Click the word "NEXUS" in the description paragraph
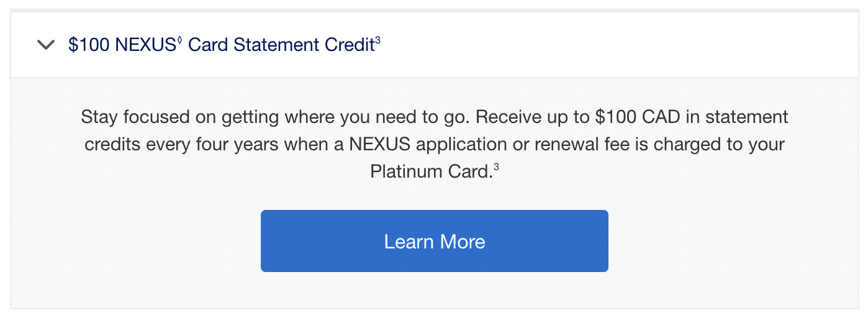 click(x=380, y=144)
